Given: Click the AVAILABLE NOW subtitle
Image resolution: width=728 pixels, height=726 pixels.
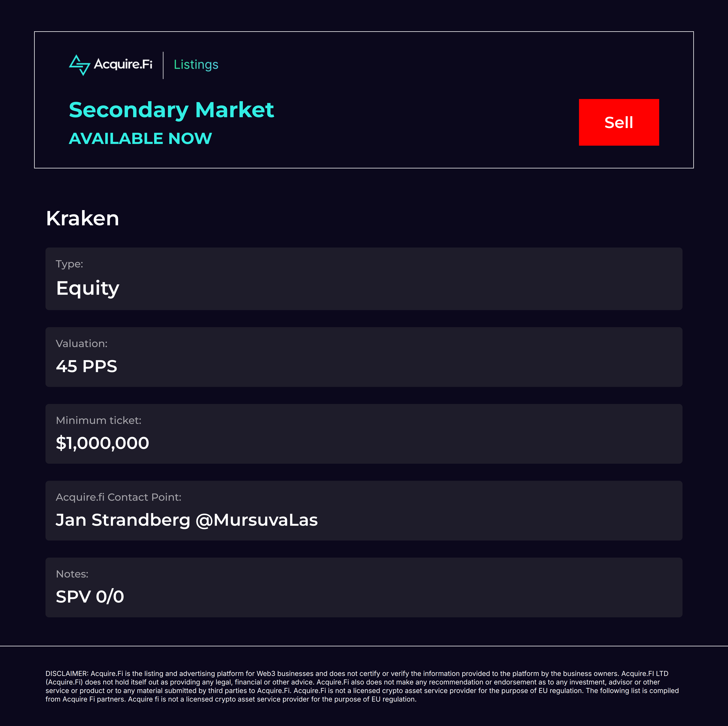Looking at the screenshot, I should coord(140,138).
